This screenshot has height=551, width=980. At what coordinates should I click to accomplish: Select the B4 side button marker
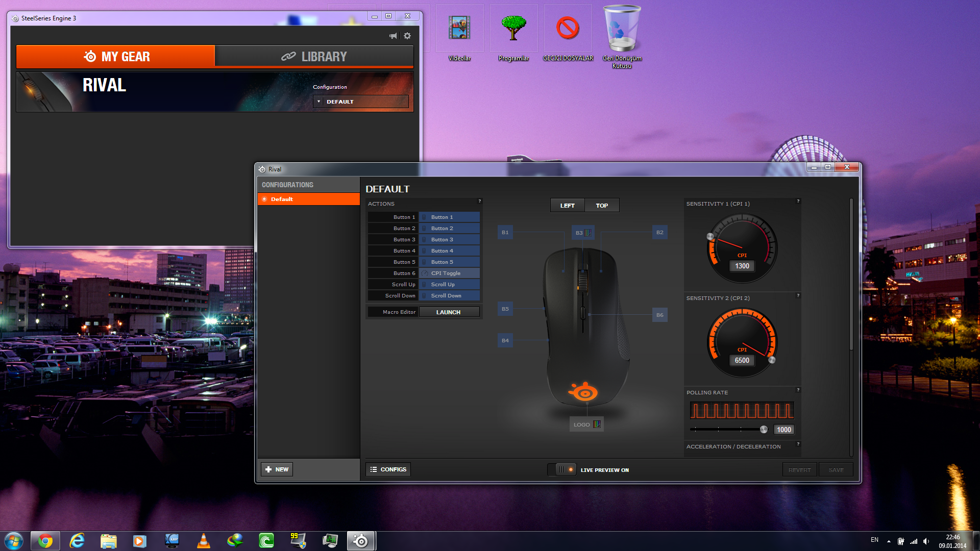coord(505,340)
